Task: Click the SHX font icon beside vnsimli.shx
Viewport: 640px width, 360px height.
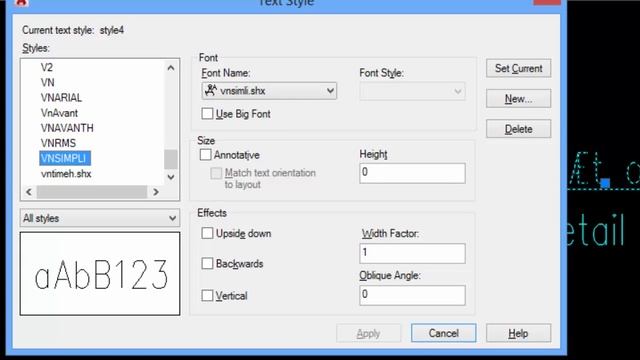Action: [x=211, y=90]
